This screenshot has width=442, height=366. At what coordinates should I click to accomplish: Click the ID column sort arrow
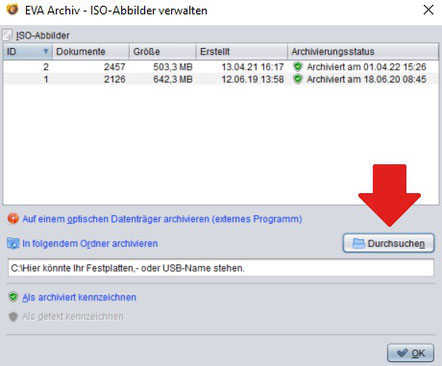point(46,51)
